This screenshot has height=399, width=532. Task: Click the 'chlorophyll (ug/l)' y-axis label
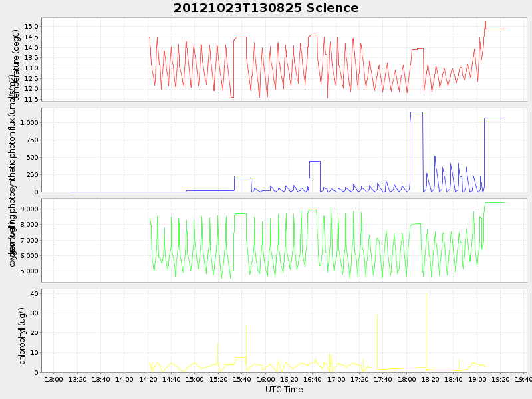click(x=23, y=336)
